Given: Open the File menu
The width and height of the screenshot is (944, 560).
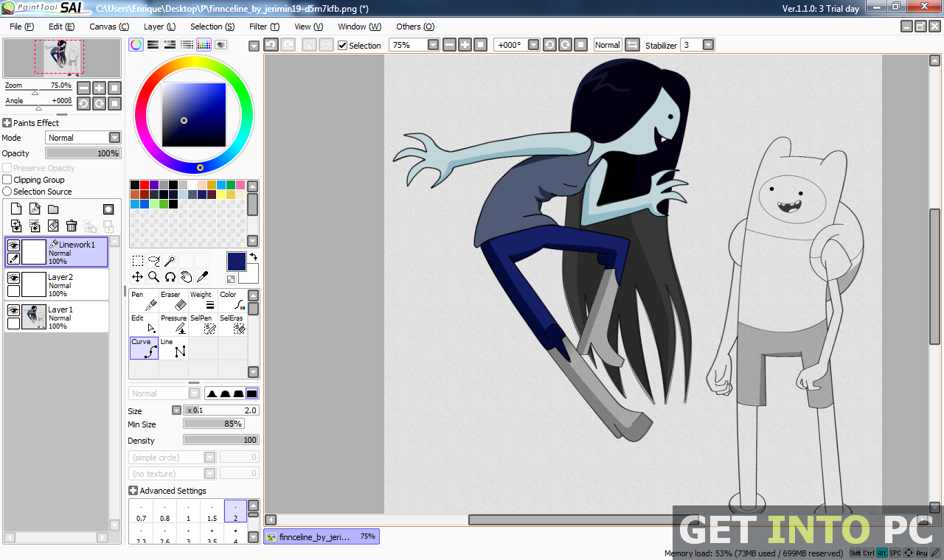Looking at the screenshot, I should pyautogui.click(x=22, y=27).
